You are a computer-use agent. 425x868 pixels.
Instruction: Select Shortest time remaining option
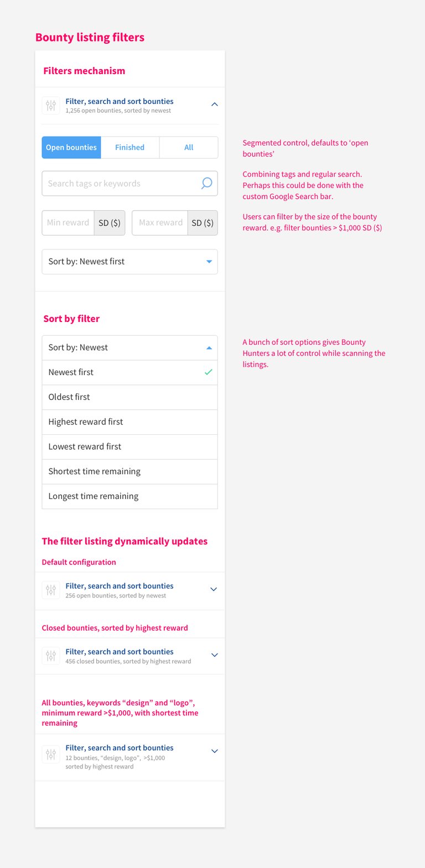[x=129, y=472]
